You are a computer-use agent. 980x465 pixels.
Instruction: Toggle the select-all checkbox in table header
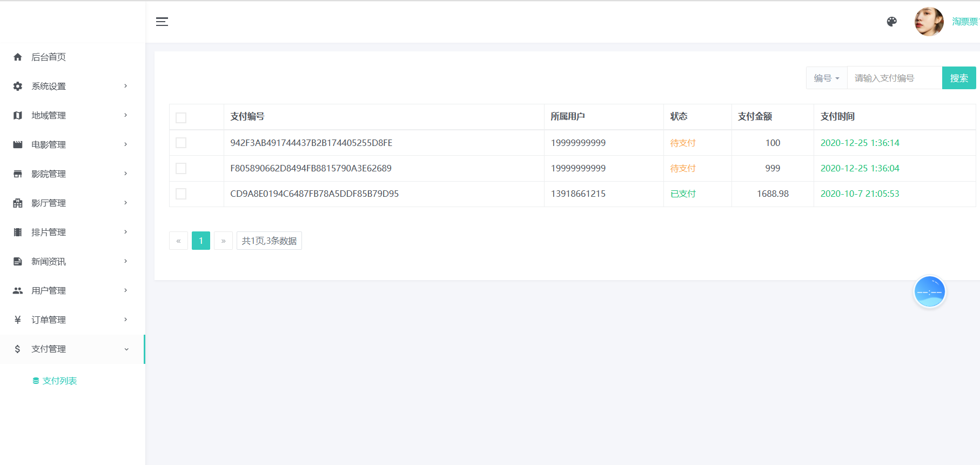[181, 117]
